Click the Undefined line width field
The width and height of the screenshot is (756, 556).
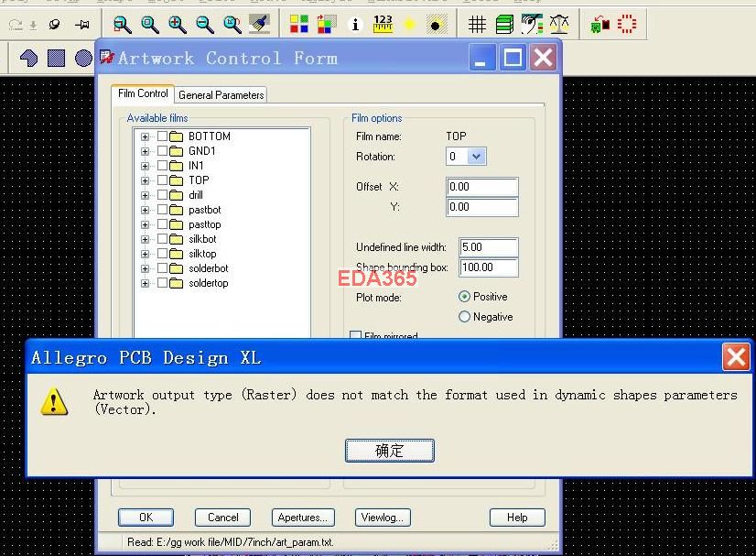pyautogui.click(x=489, y=247)
